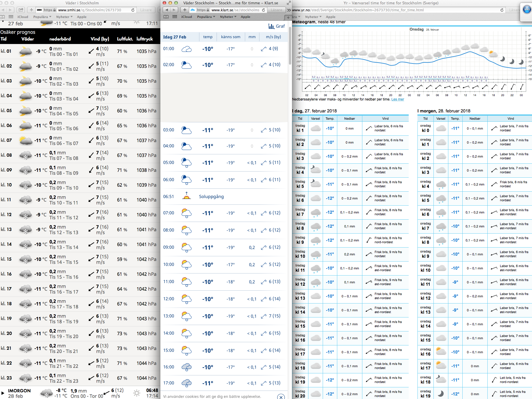This screenshot has width=532, height=399.
Task: Click weather icon for 01:00 on klart.se
Action: click(187, 49)
